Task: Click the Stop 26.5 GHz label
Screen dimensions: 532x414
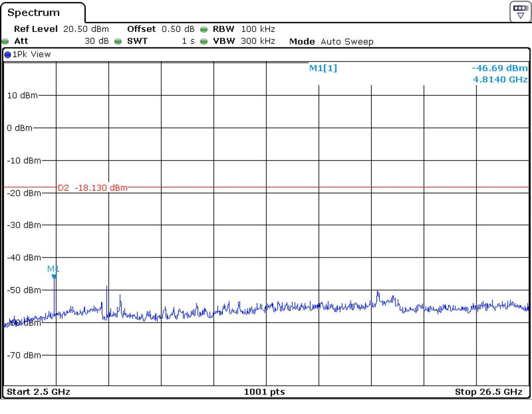Action: tap(489, 392)
